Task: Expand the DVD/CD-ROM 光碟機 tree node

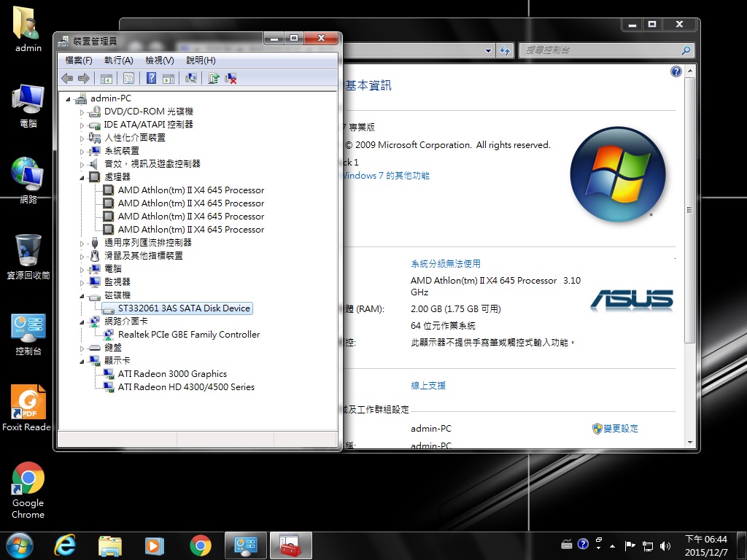Action: tap(82, 112)
